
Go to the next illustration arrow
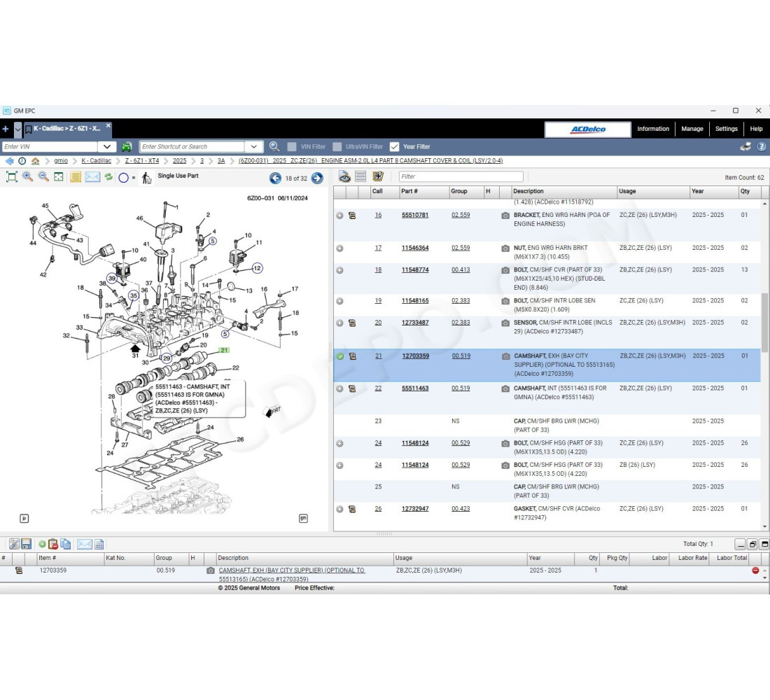[x=317, y=178]
